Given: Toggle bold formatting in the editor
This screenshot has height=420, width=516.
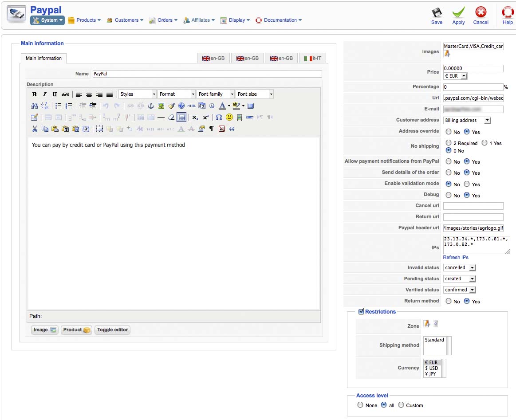Looking at the screenshot, I should pos(34,94).
